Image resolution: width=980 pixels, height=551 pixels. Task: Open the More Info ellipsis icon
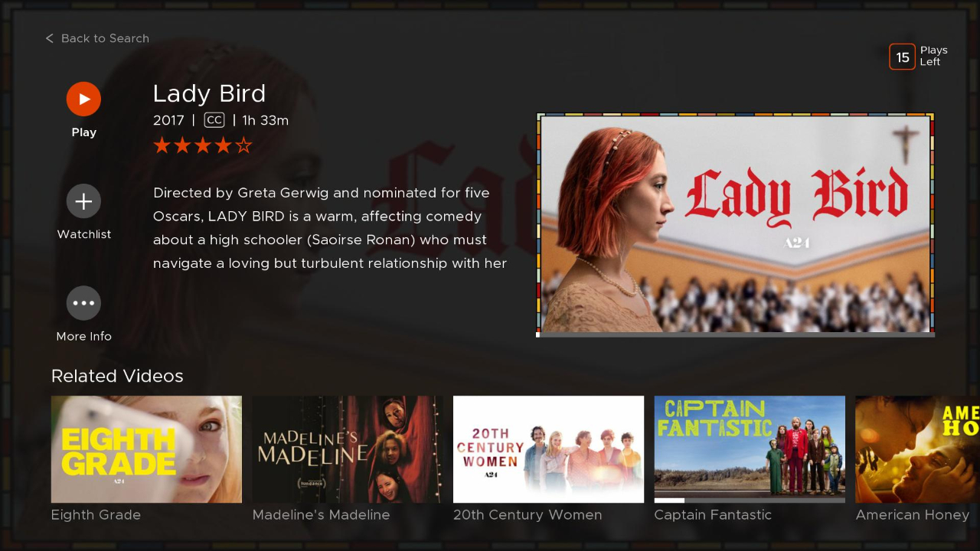(83, 303)
